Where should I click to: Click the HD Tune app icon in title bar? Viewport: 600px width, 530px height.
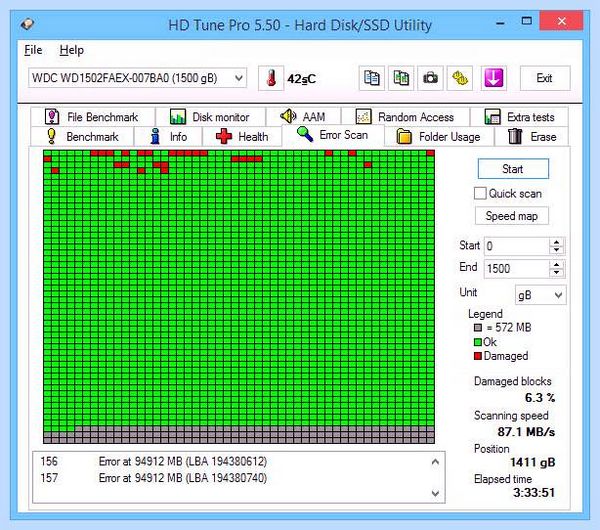coord(27,24)
